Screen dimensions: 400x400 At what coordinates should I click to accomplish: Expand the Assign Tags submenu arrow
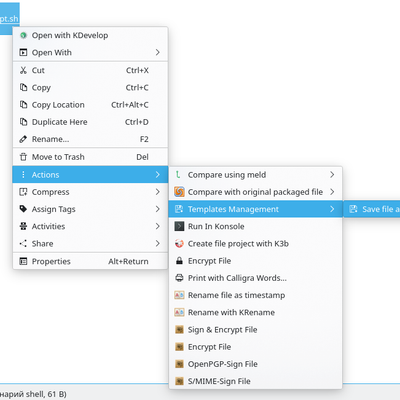157,209
